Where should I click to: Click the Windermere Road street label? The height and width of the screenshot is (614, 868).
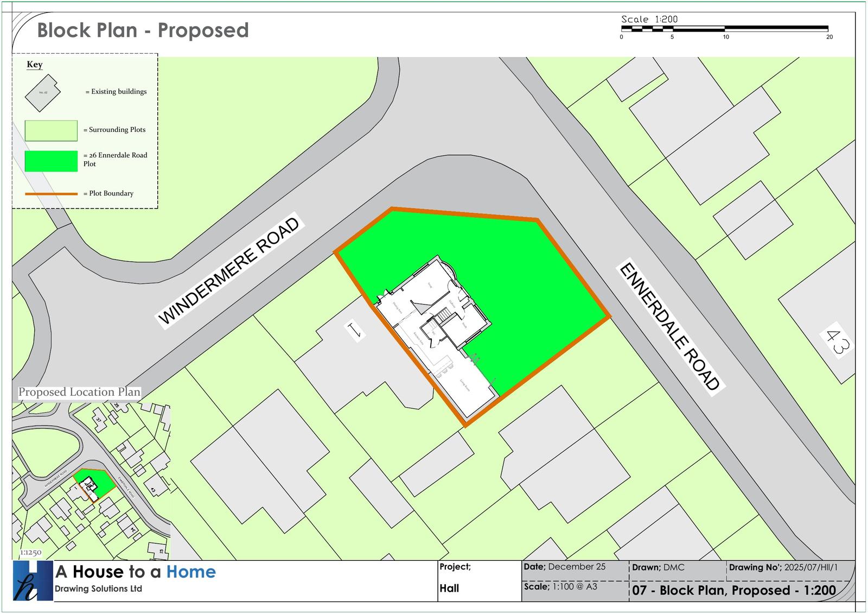[x=228, y=271]
